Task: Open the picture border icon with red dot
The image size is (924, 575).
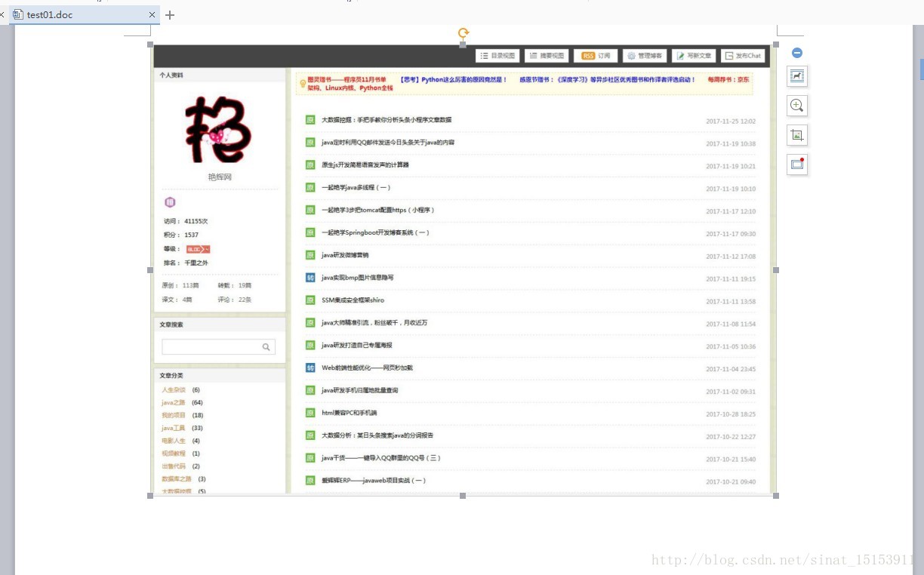Action: (797, 165)
